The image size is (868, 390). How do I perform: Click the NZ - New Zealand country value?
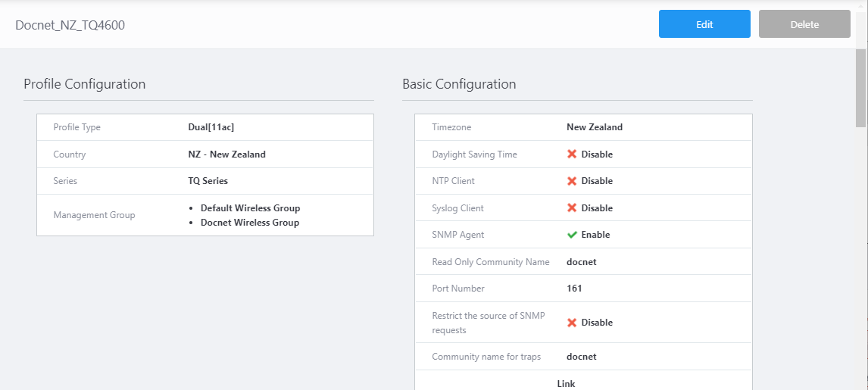[x=226, y=154]
